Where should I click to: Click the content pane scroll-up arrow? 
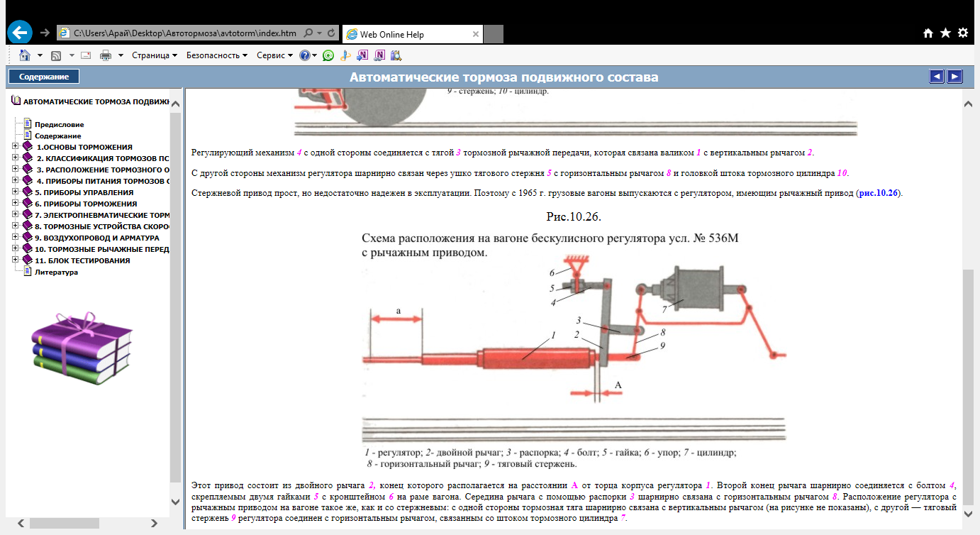pyautogui.click(x=968, y=105)
